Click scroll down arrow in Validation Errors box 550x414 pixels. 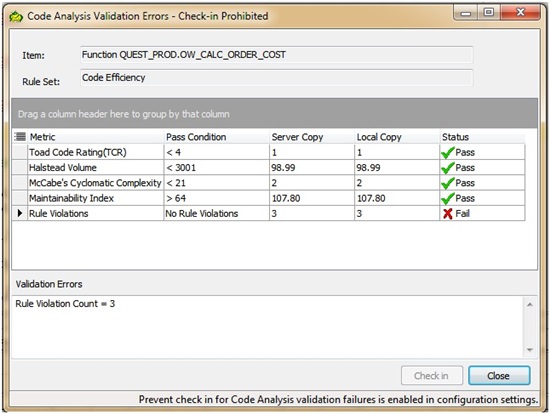530,350
